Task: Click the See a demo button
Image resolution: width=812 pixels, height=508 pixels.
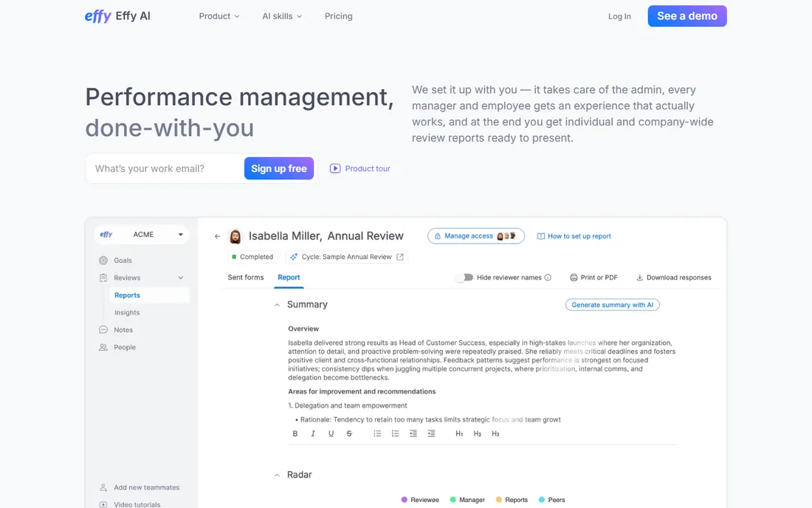Action: (x=687, y=16)
